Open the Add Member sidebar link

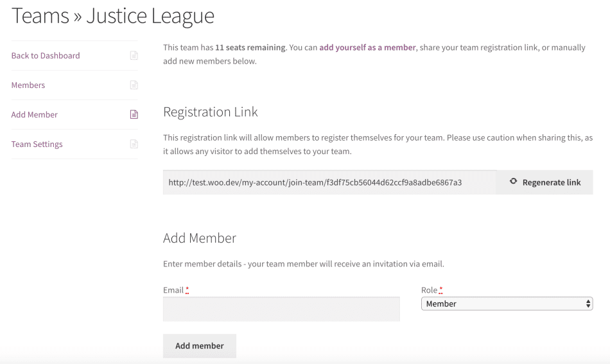(34, 115)
